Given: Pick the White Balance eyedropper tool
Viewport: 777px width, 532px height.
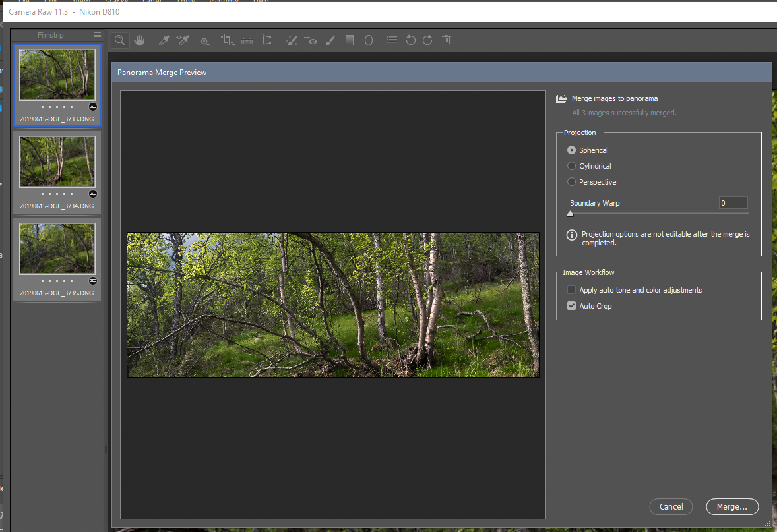Looking at the screenshot, I should tap(164, 40).
